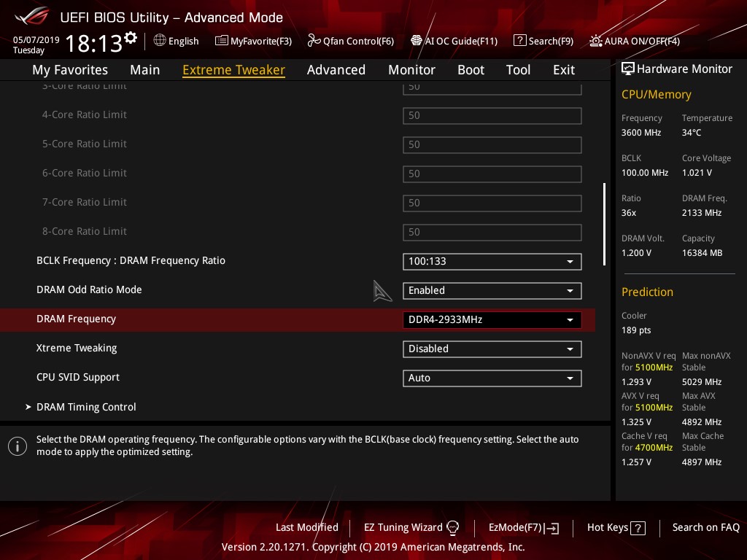This screenshot has height=560, width=747.
Task: Click the 189 pts cooler score
Action: point(636,330)
